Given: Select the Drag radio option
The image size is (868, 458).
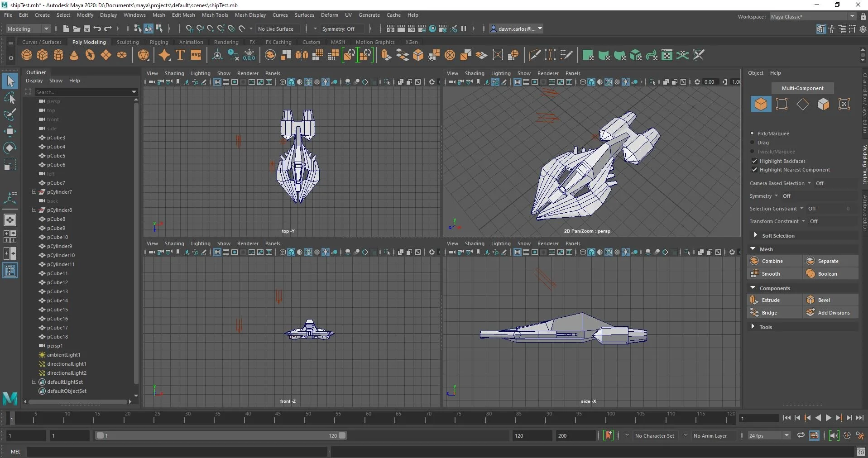Looking at the screenshot, I should (753, 143).
